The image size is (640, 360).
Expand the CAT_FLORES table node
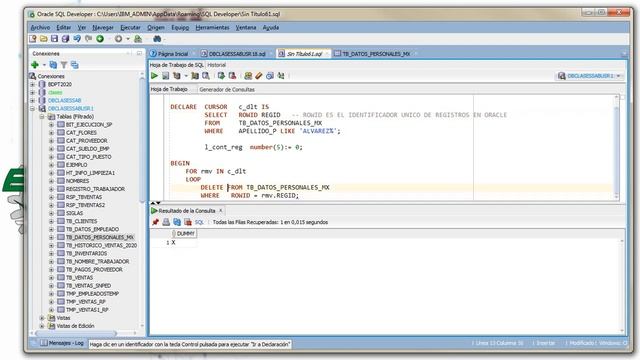pyautogui.click(x=51, y=132)
